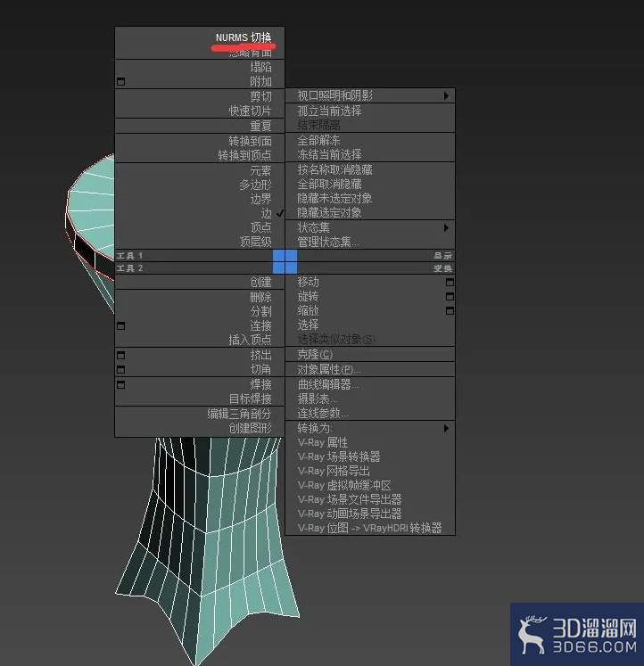The image size is (644, 666).
Task: Choose 目标焊接 (Target Weld)
Action: 251,399
